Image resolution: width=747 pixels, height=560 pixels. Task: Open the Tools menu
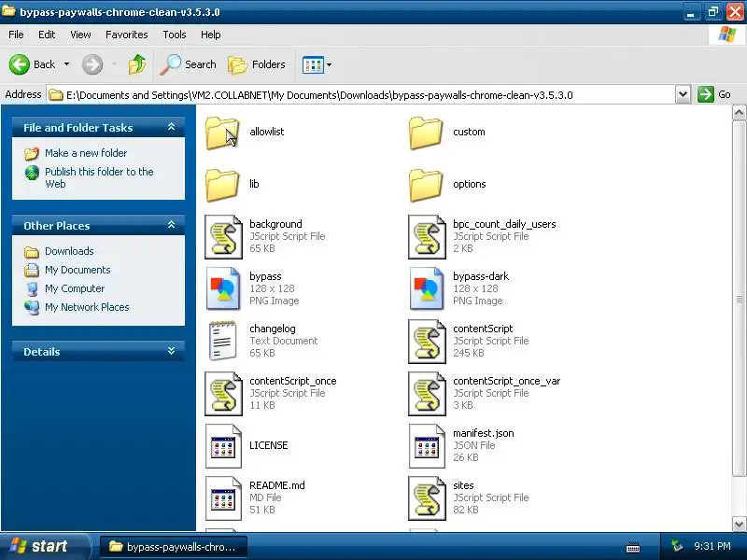pos(175,35)
